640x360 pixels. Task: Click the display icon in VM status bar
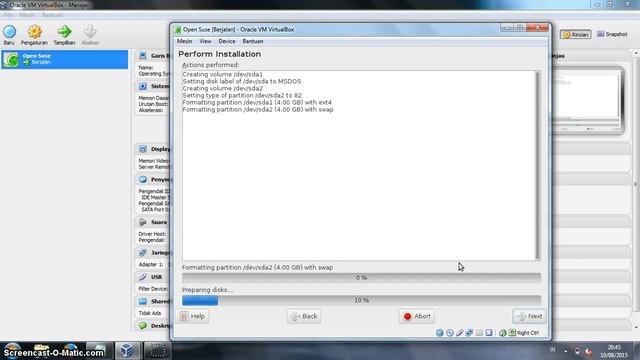point(489,333)
